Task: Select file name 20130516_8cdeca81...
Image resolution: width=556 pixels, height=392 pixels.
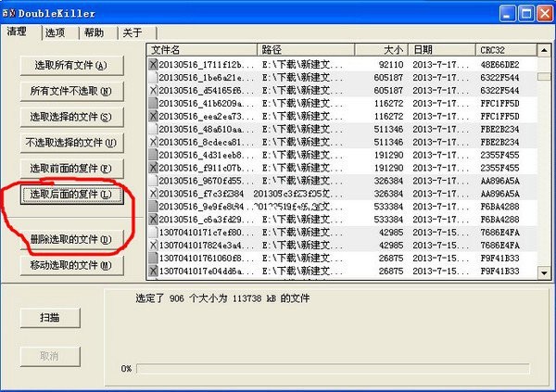Action: click(x=207, y=142)
